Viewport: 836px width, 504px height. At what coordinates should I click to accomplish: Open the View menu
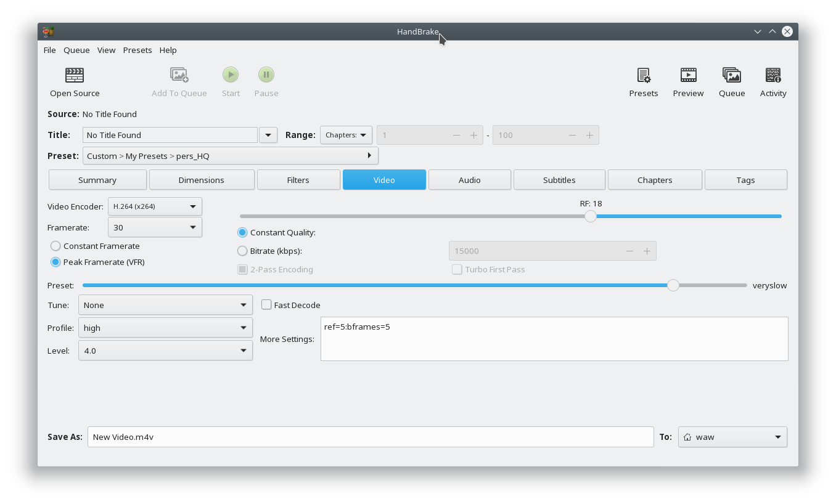(x=106, y=50)
